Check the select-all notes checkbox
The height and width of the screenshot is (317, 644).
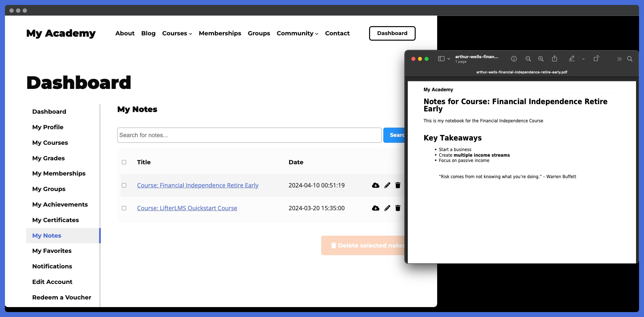124,162
